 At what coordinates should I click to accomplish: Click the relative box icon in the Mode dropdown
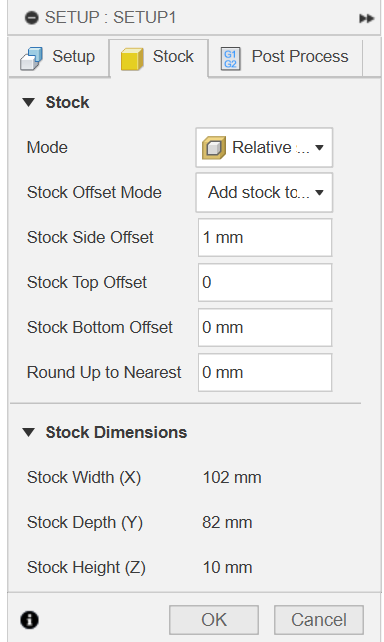click(x=214, y=147)
